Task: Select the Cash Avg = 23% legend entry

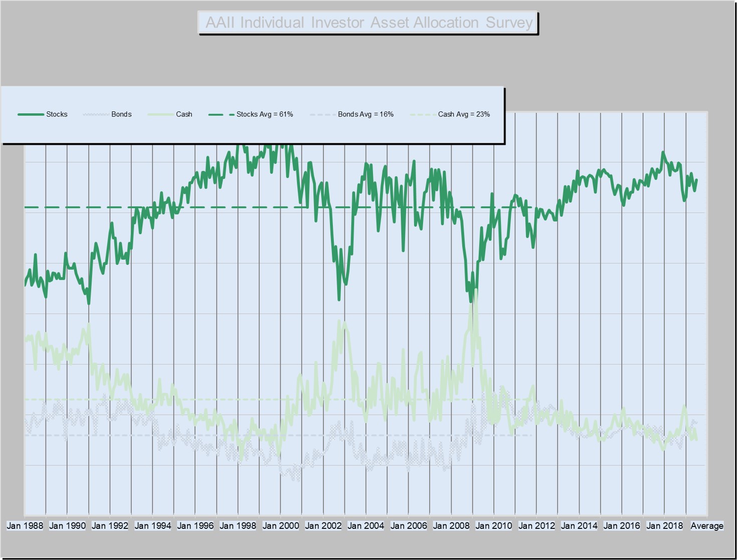Action: tap(450, 114)
